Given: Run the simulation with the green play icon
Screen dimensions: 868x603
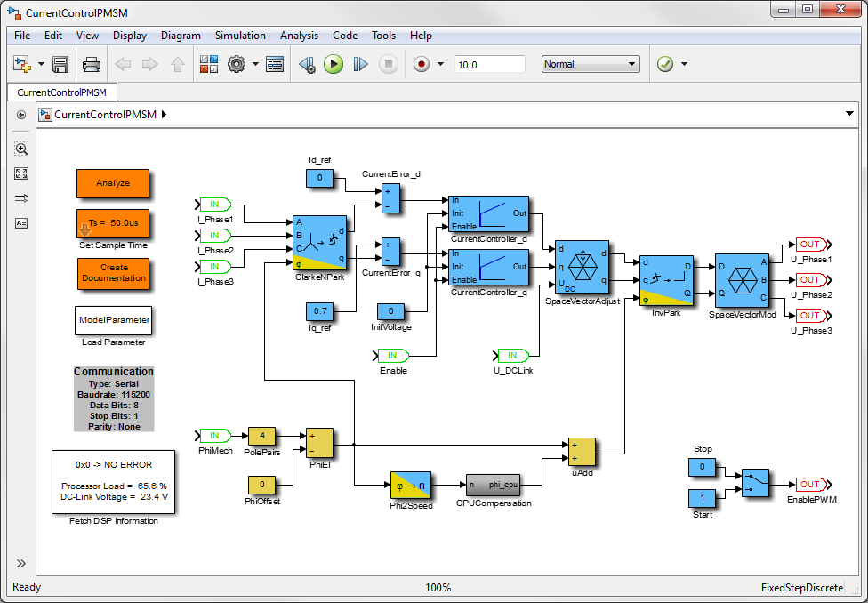Looking at the screenshot, I should (x=333, y=63).
